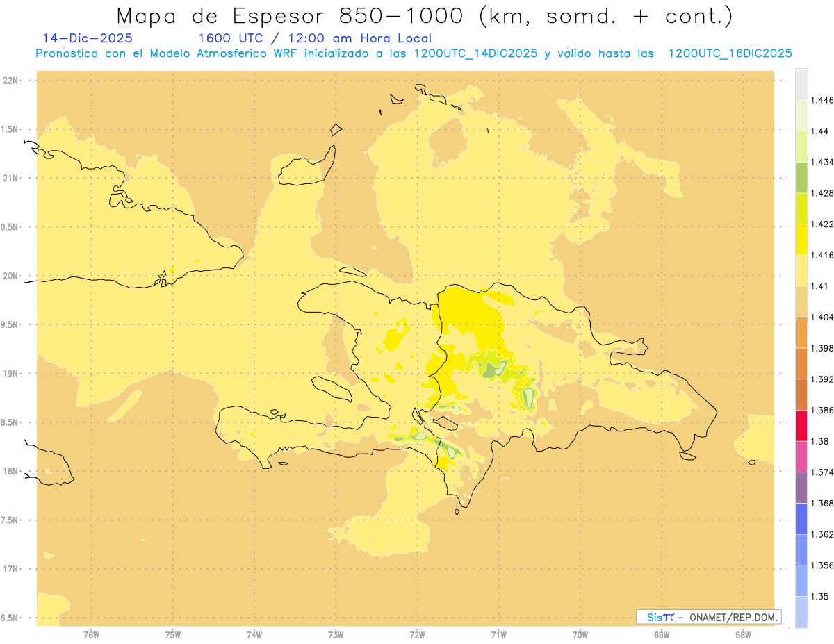
Task: Click the '73W' longitude label
Action: pyautogui.click(x=336, y=635)
